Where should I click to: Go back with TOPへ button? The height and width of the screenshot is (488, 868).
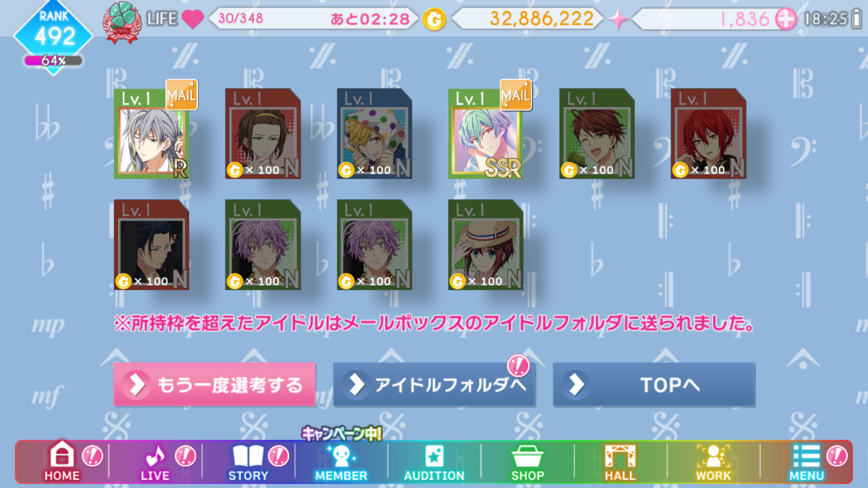(654, 385)
